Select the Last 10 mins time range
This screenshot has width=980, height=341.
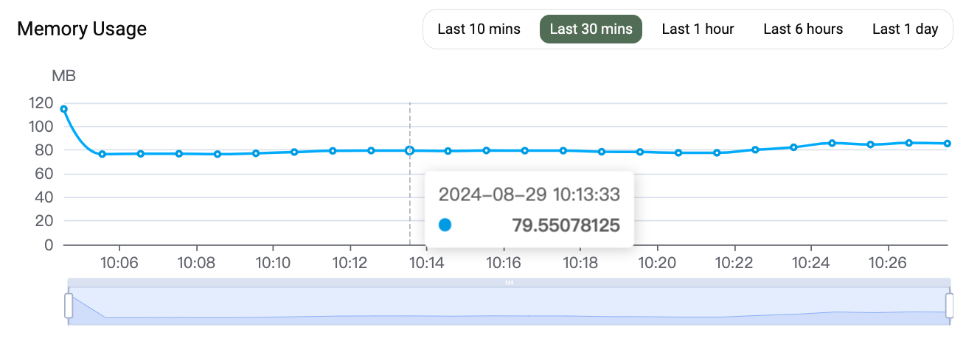[479, 29]
